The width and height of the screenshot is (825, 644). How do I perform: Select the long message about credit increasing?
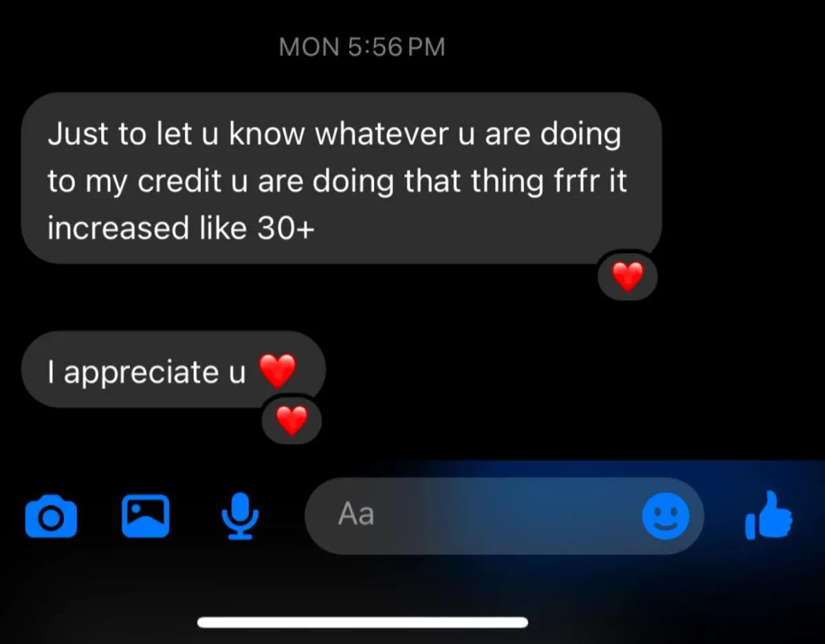point(342,179)
